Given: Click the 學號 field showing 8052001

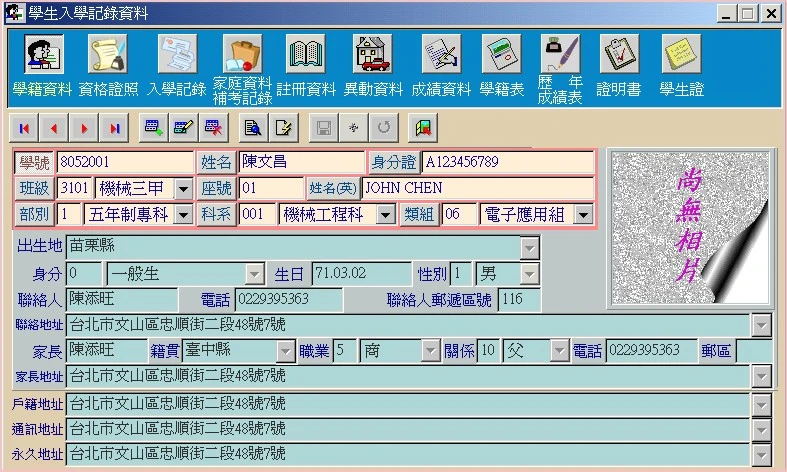Looking at the screenshot, I should click(x=125, y=162).
